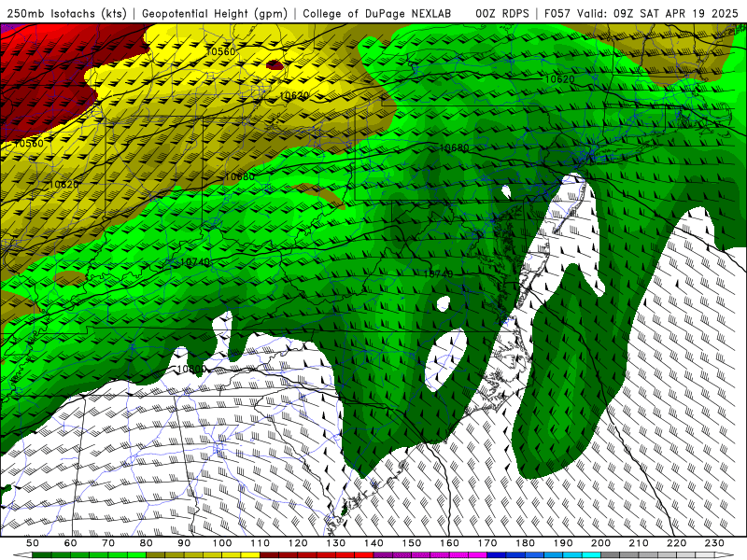Click the "200" color scale label
The width and height of the screenshot is (747, 560).
tap(600, 543)
